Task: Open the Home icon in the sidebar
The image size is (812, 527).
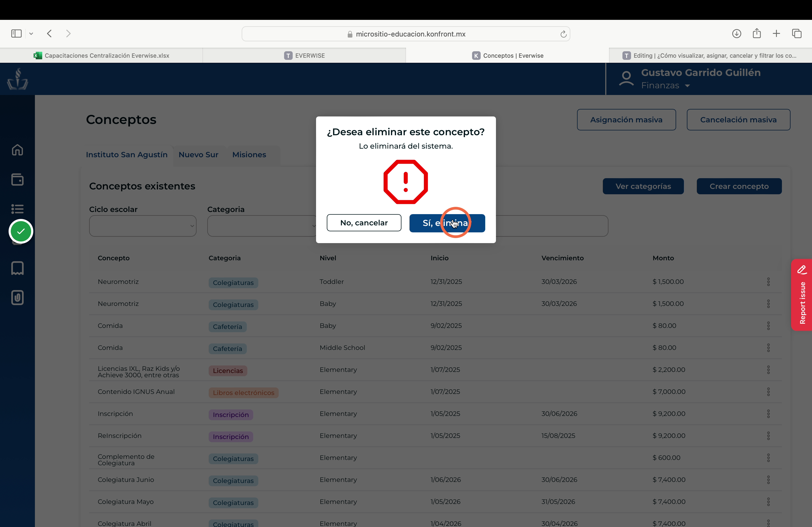Action: point(17,150)
